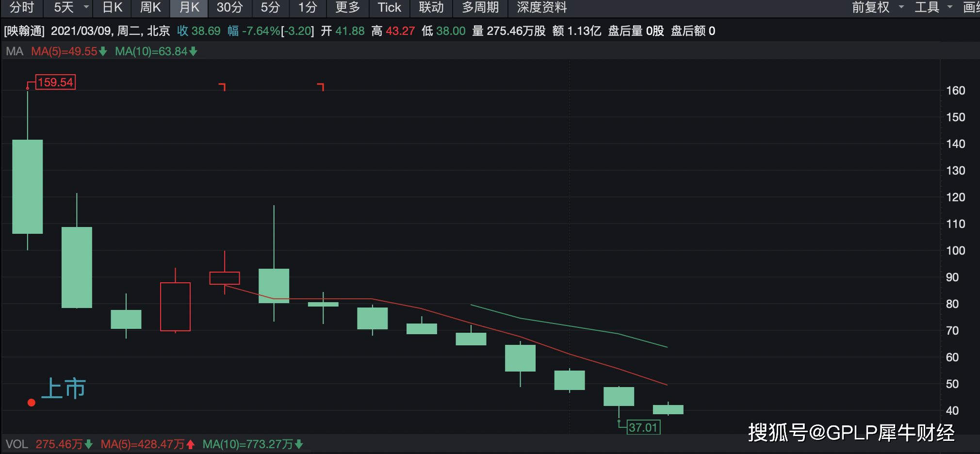The width and height of the screenshot is (980, 454).
Task: Click the 37.01 low price label
Action: [644, 427]
